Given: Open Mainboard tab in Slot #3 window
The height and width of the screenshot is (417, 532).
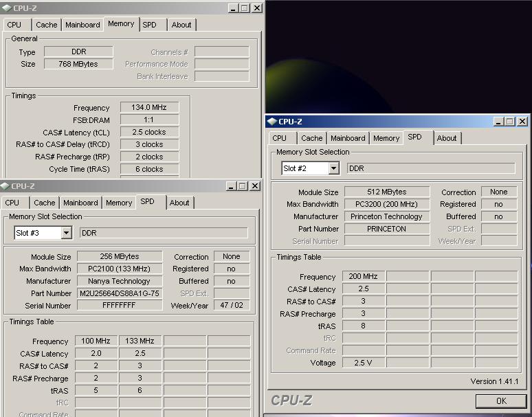Looking at the screenshot, I should (x=80, y=203).
